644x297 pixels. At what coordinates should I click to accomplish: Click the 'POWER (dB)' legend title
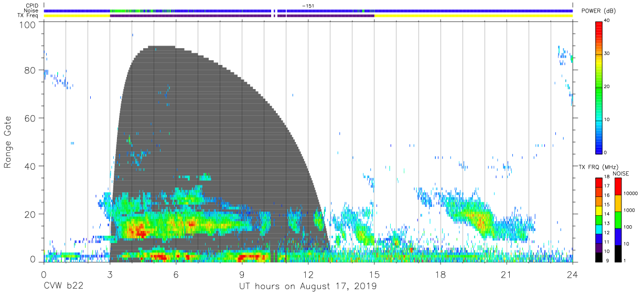coord(599,11)
